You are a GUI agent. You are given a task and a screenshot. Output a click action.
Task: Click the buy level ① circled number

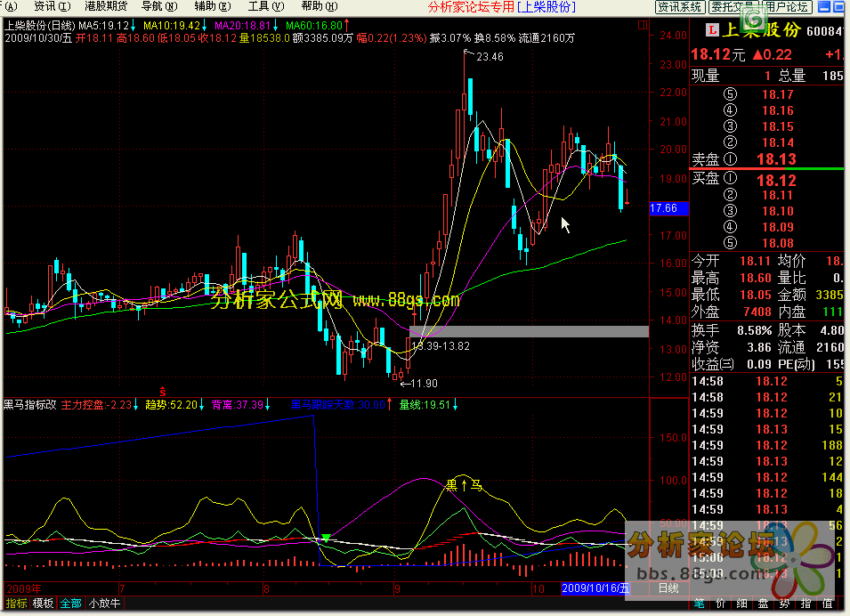[730, 178]
